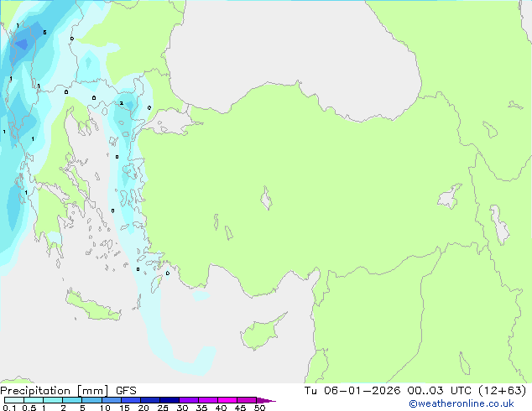Image resolution: width=532 pixels, height=411 pixels.
Task: Click the 2 to 5 mm legend swatch
Action: (x=72, y=400)
